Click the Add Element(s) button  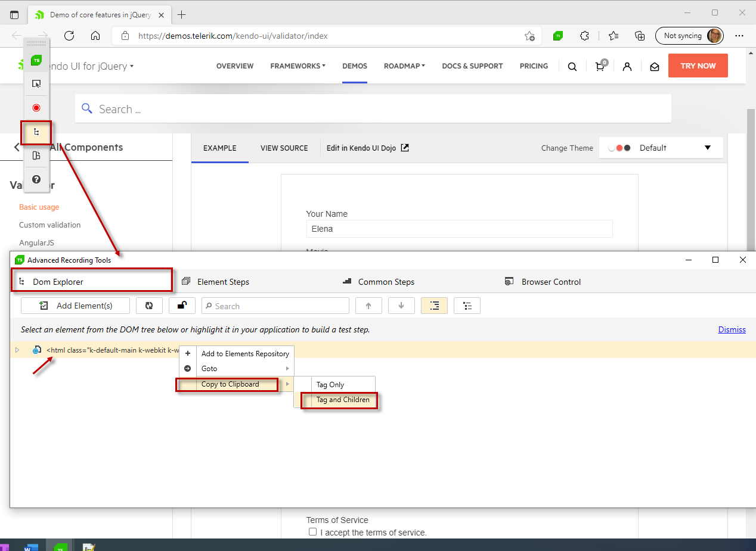(x=76, y=306)
